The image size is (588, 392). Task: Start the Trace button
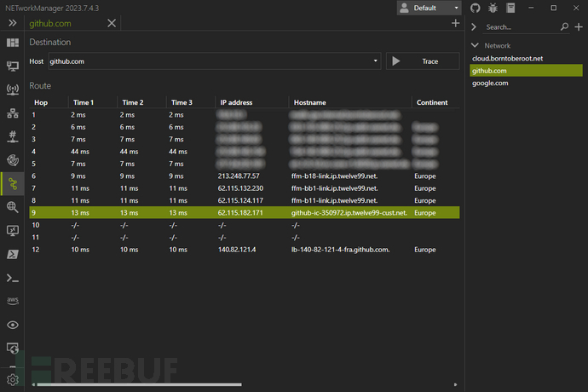click(423, 61)
